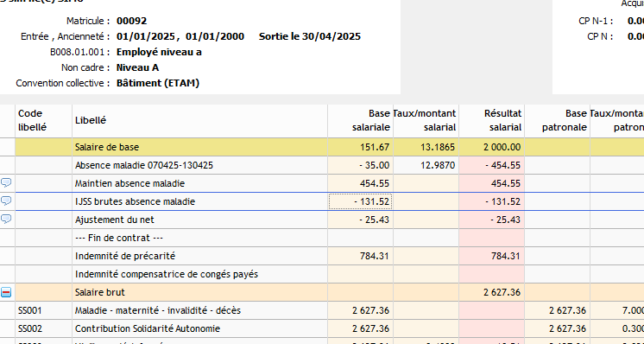Select Indemnité de précarité base cell 784.31
The image size is (644, 344).
point(360,256)
